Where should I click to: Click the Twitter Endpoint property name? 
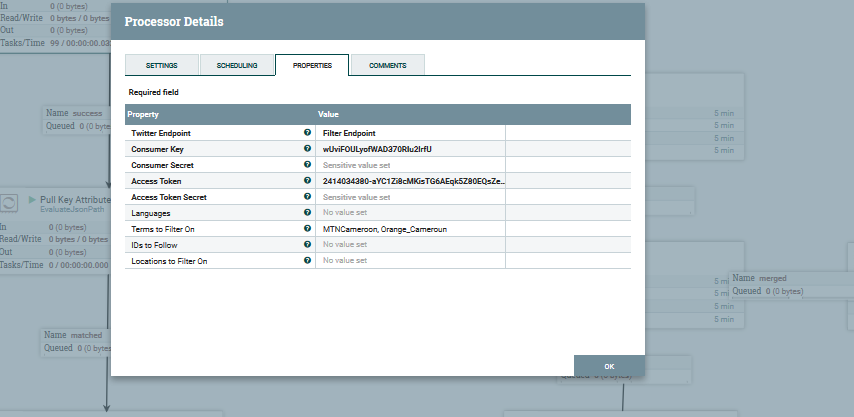161,133
